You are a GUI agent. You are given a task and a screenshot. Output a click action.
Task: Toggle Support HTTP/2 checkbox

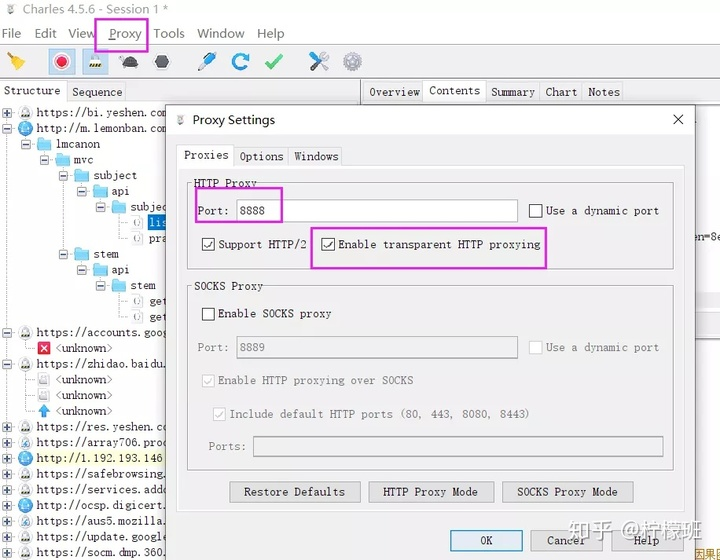tap(208, 244)
